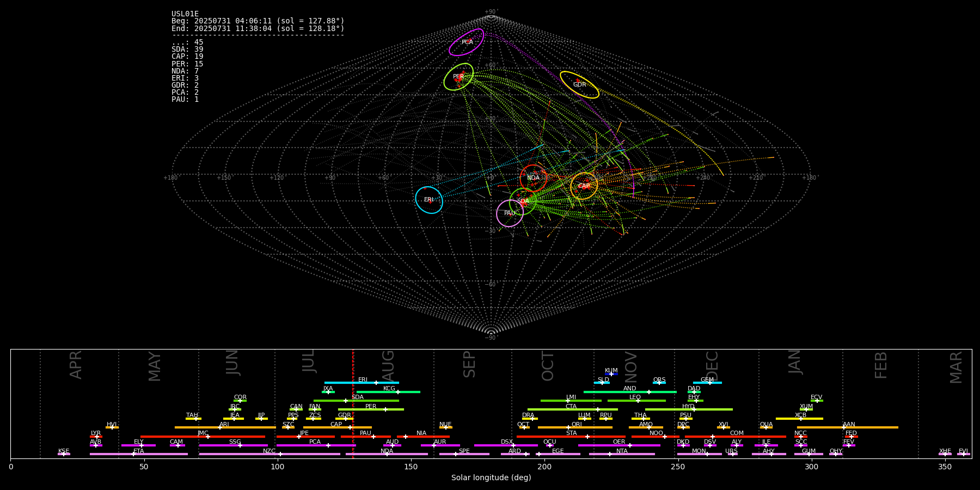
Task: Click the KUM blue bar in timeline
Action: coord(611,374)
